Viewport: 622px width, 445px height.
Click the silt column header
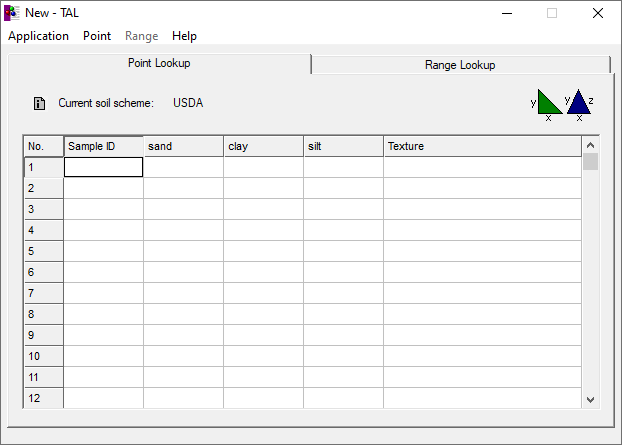pyautogui.click(x=344, y=146)
